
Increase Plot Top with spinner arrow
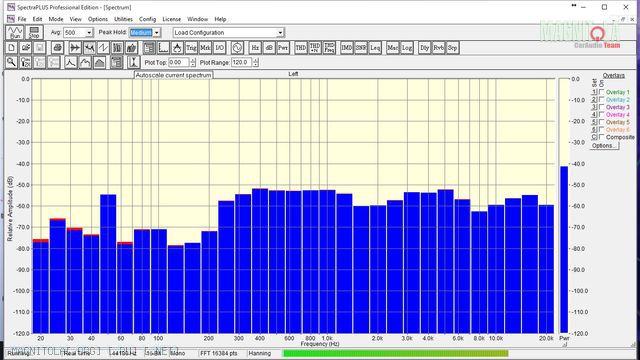point(193,60)
